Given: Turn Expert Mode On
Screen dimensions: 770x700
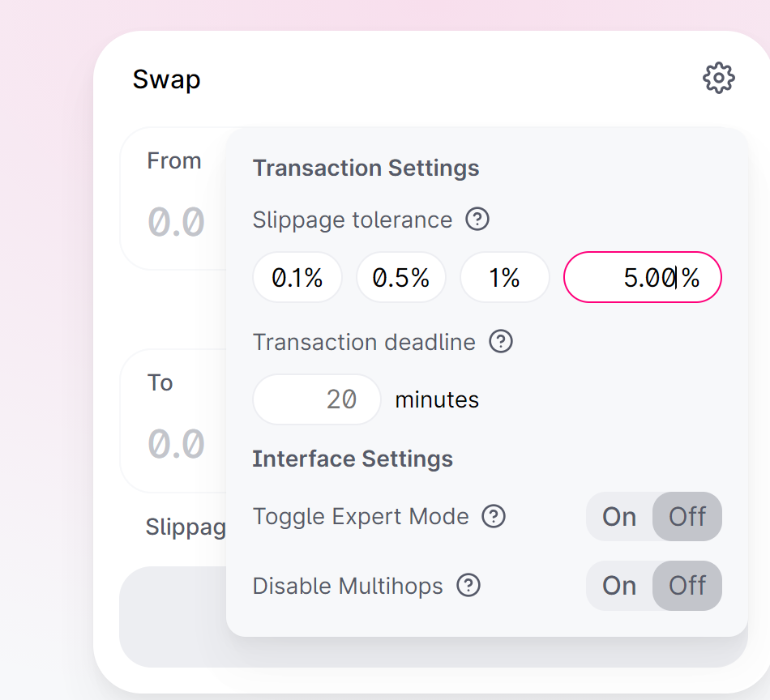Looking at the screenshot, I should tap(619, 516).
